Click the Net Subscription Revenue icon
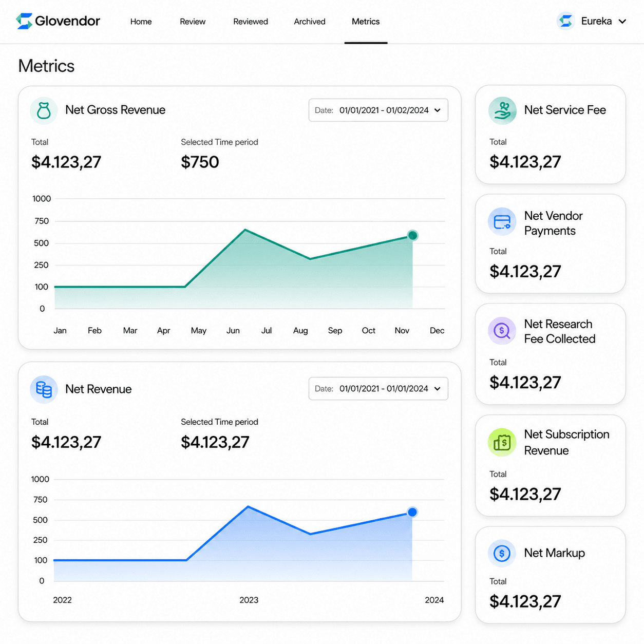 [502, 442]
